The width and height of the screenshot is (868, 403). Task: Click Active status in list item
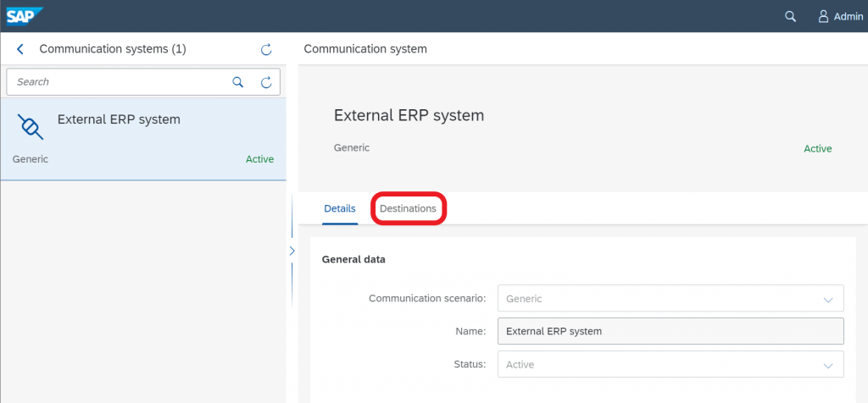coord(259,159)
